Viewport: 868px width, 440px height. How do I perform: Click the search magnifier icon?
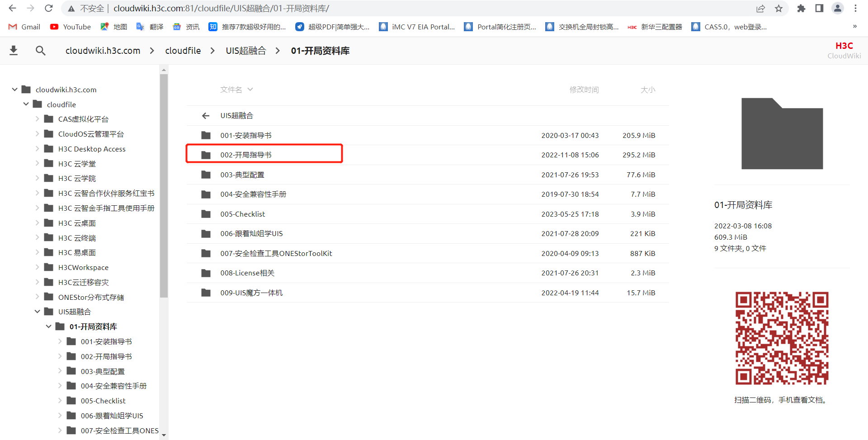pyautogui.click(x=41, y=51)
